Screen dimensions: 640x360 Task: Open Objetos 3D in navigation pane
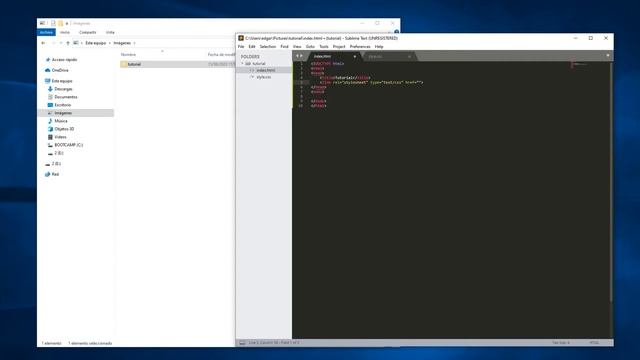coord(64,129)
